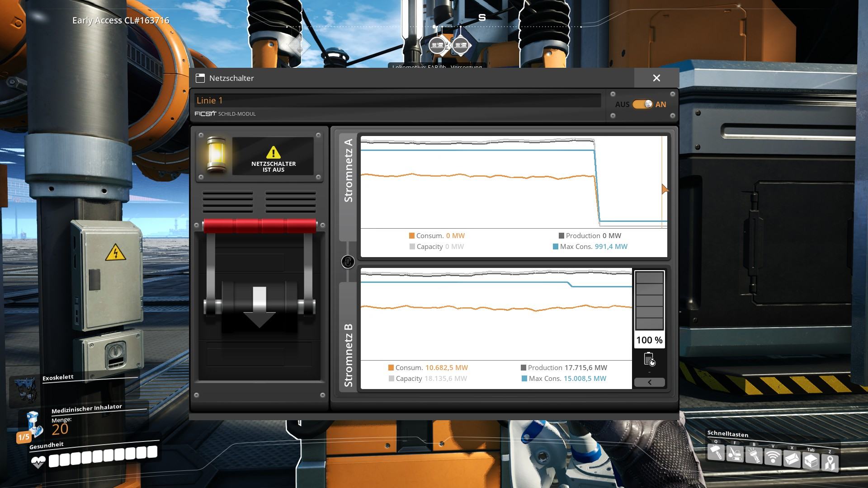Click Production 17.715,6 MW legend
Image resolution: width=868 pixels, height=488 pixels.
coord(564,367)
